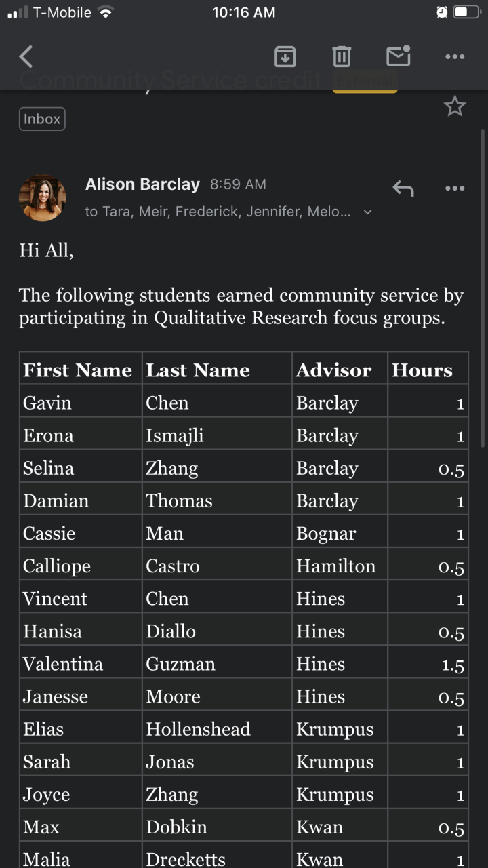The image size is (488, 868).
Task: Expand the recipient details chevron
Action: [x=368, y=212]
